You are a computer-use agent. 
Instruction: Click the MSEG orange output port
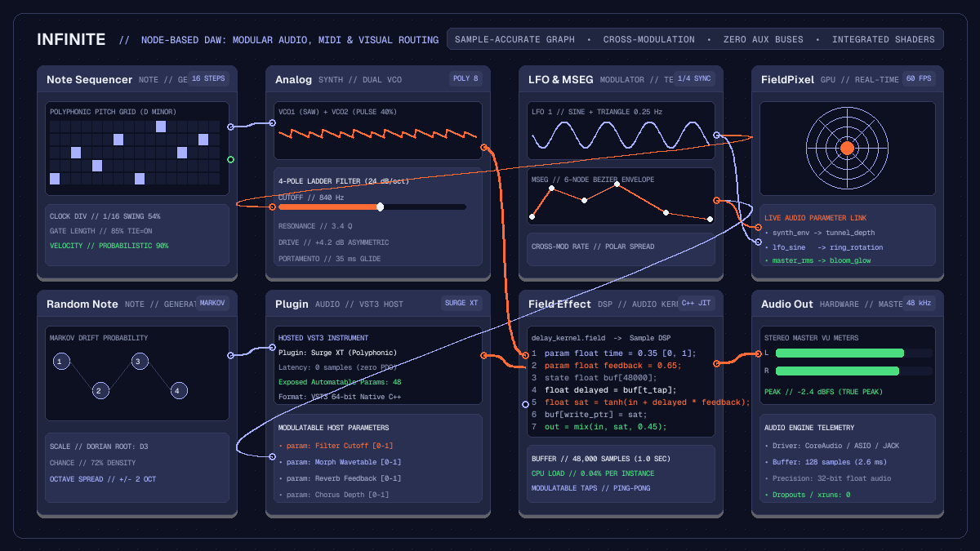point(716,200)
